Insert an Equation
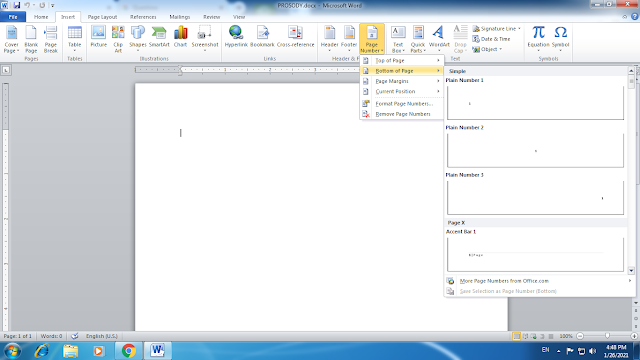Viewport: 640px width, 360px height. tap(538, 39)
